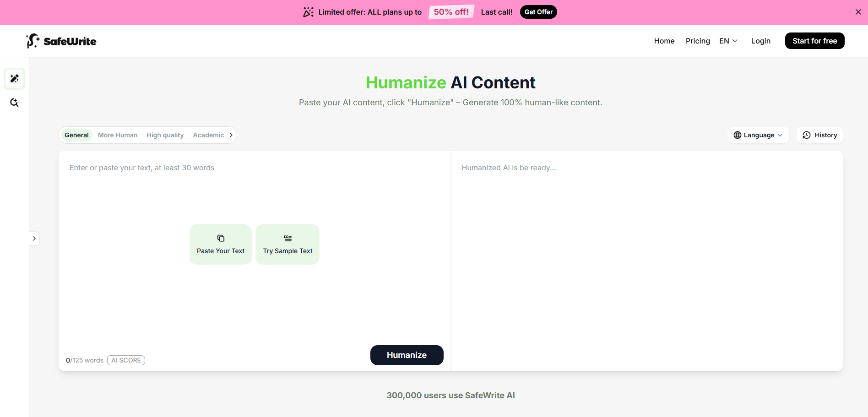
Task: Click the Try Sample Text button
Action: pyautogui.click(x=288, y=244)
